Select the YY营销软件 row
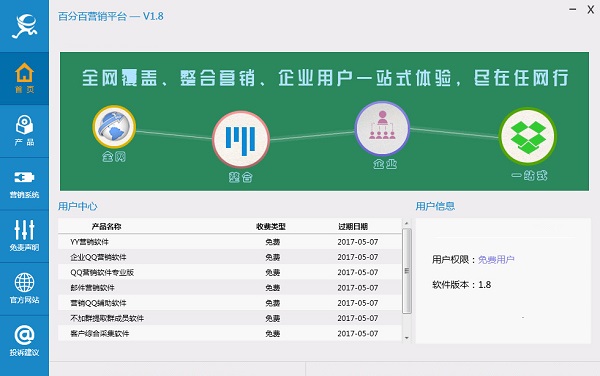Viewport: 600px width, 376px height. [230, 242]
